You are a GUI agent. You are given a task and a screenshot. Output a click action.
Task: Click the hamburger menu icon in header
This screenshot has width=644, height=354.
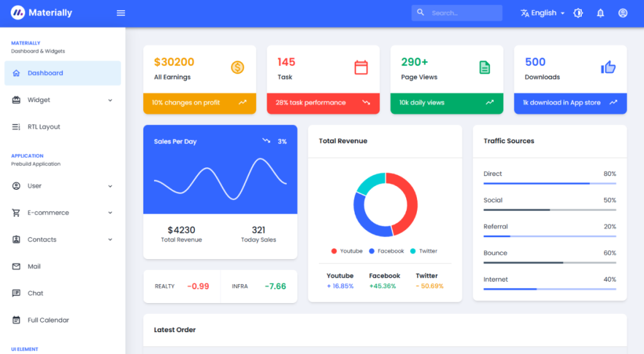pos(121,13)
